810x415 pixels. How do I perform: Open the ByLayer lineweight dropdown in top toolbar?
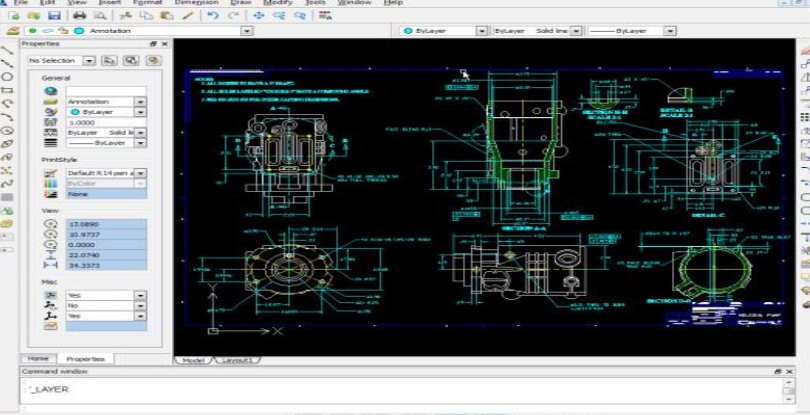coord(670,31)
